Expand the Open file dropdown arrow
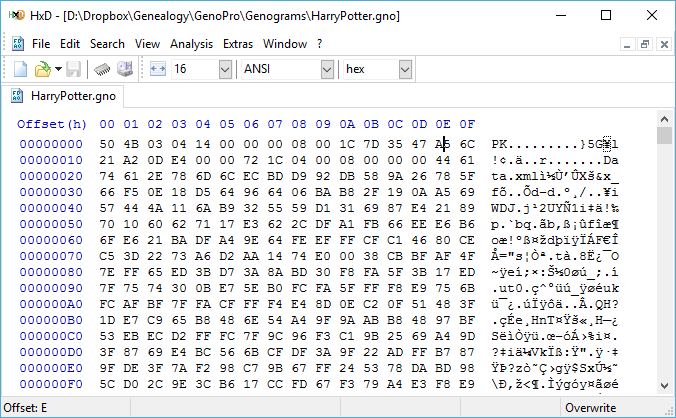 (58, 69)
